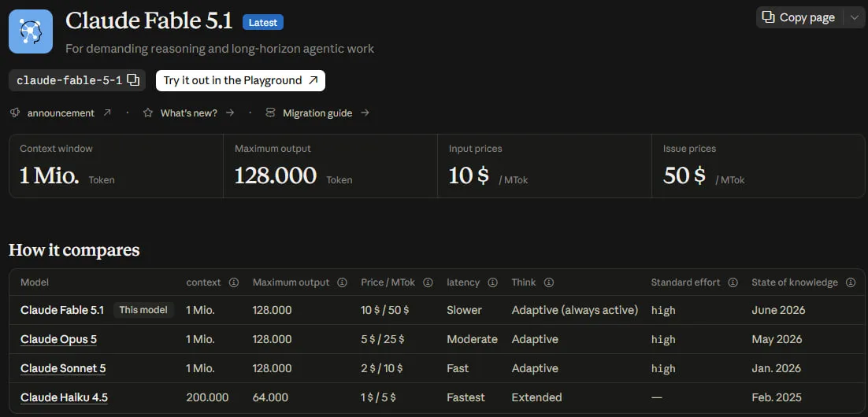Click the Context window card label
Viewport: 868px width, 417px height.
point(57,149)
